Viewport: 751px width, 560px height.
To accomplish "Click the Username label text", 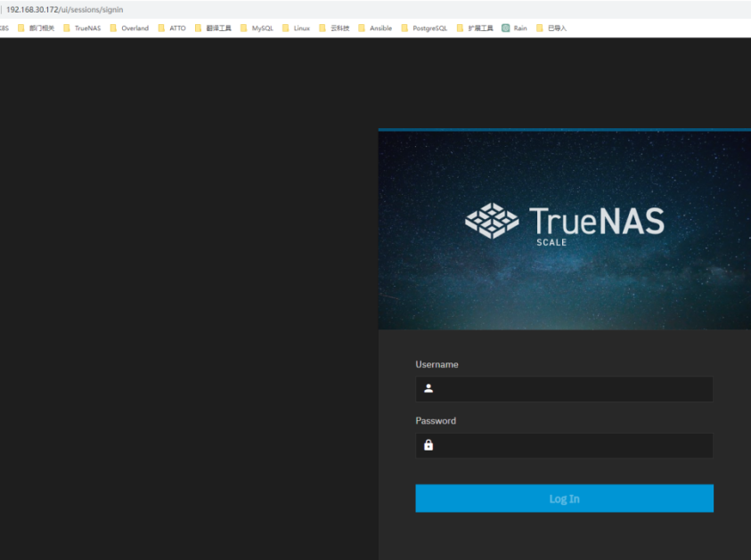I will 437,364.
